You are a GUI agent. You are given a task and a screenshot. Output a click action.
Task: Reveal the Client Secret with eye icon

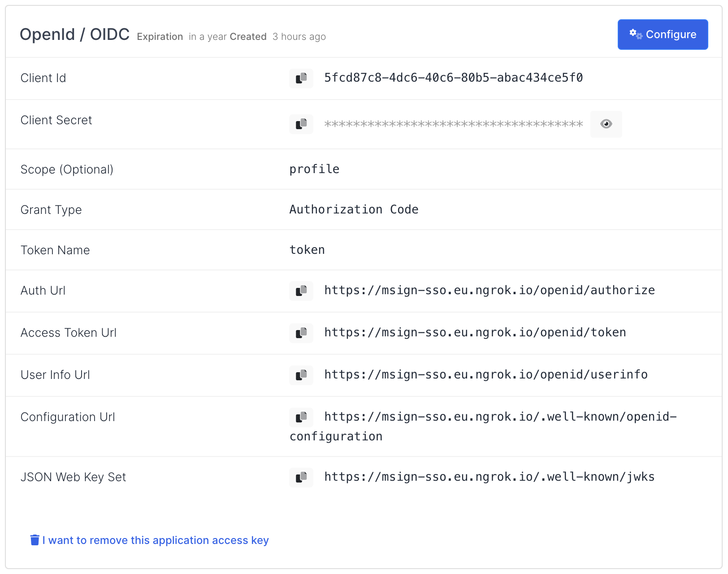coord(606,124)
